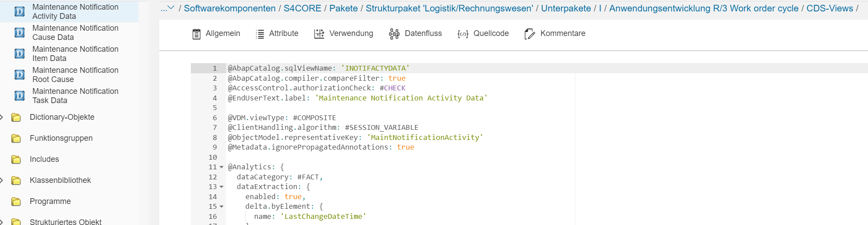Navigate to S4CORE breadcrumb link
868x225 pixels.
(302, 8)
